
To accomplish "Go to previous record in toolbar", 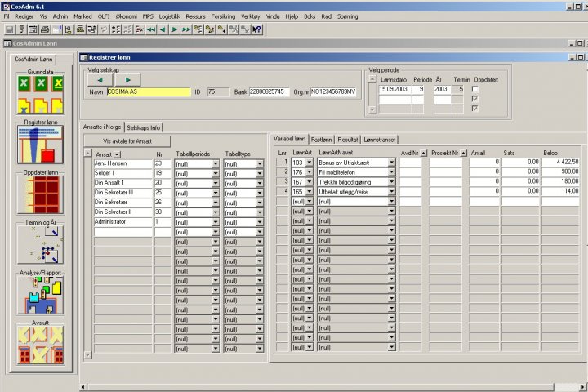I will click(x=163, y=29).
